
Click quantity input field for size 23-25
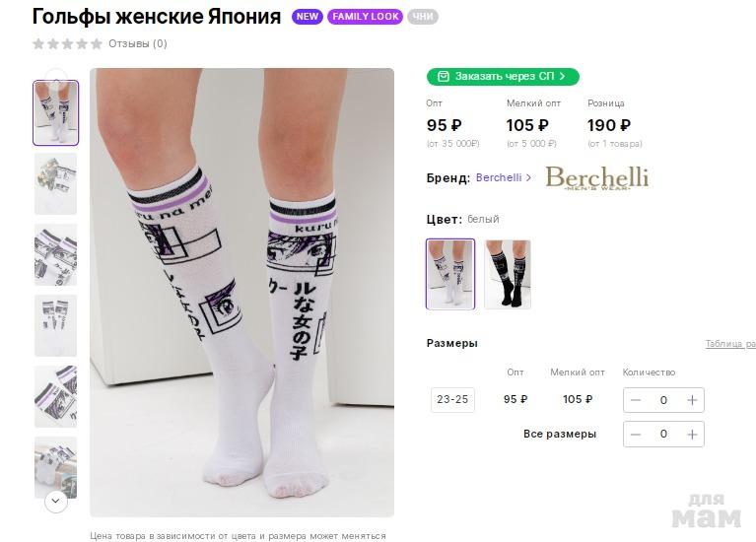663,400
